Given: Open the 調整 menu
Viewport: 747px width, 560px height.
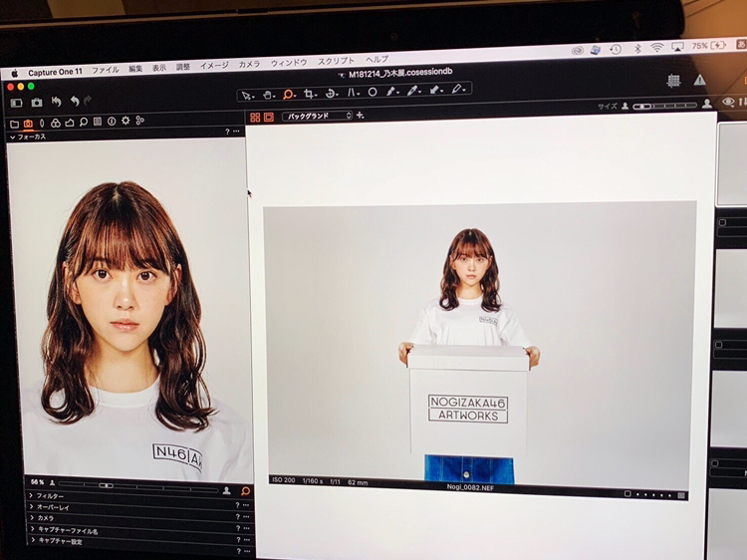Looking at the screenshot, I should [183, 67].
